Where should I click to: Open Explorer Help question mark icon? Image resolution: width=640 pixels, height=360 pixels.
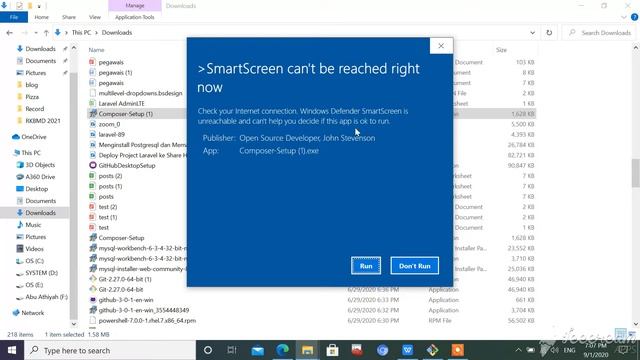pos(634,17)
